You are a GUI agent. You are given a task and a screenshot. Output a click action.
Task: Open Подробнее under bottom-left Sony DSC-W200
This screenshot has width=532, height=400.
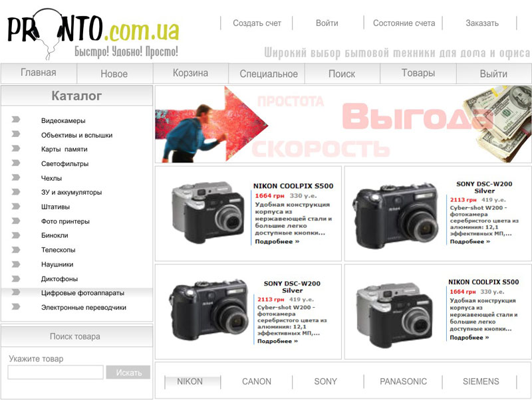pyautogui.click(x=277, y=342)
